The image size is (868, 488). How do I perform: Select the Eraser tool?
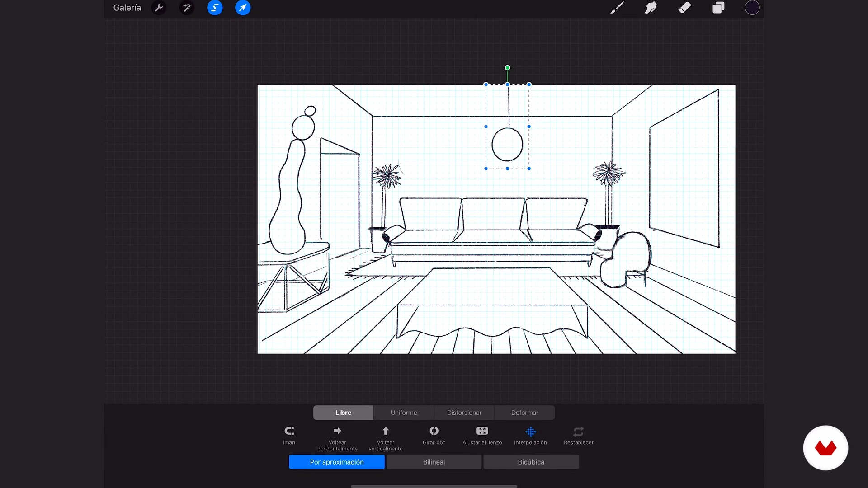coord(684,8)
